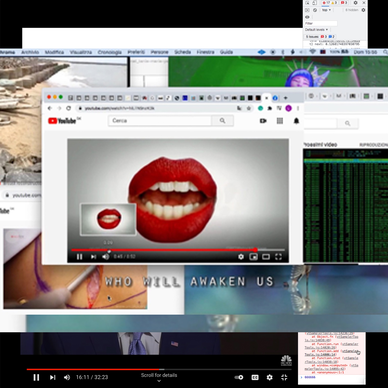The height and width of the screenshot is (388, 388).
Task: Open the top context dropdown in DevTools
Action: pos(326,10)
